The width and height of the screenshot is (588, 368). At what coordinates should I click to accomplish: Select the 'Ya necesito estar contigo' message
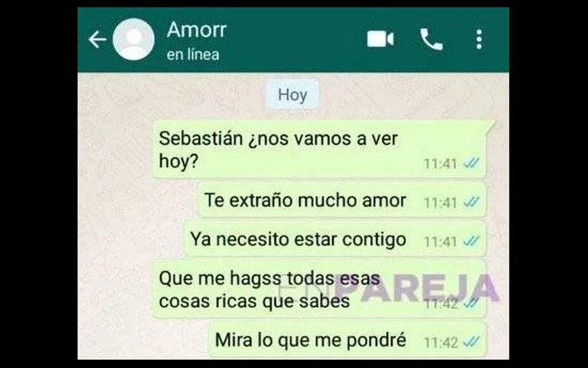coord(335,239)
